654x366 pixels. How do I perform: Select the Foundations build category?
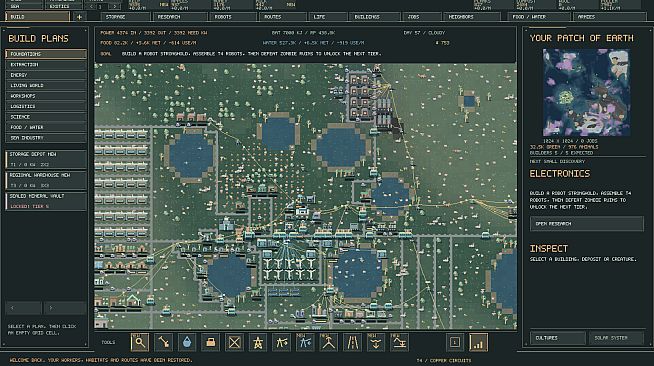(46, 54)
